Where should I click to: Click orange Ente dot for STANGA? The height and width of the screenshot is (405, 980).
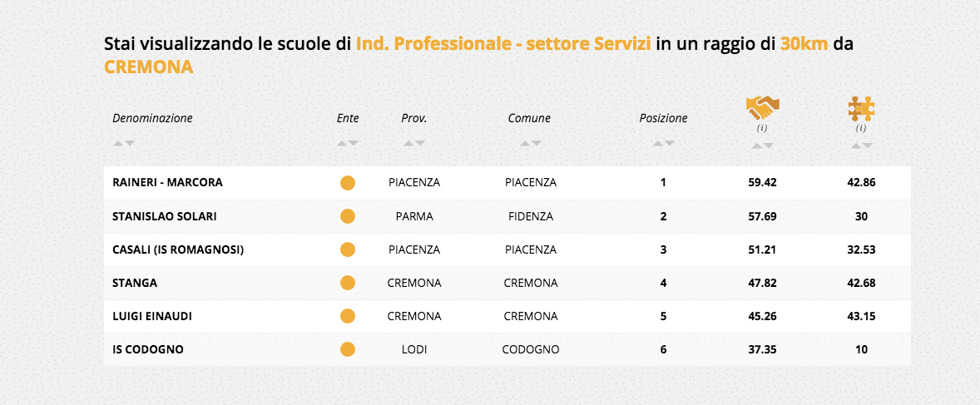coord(348,283)
